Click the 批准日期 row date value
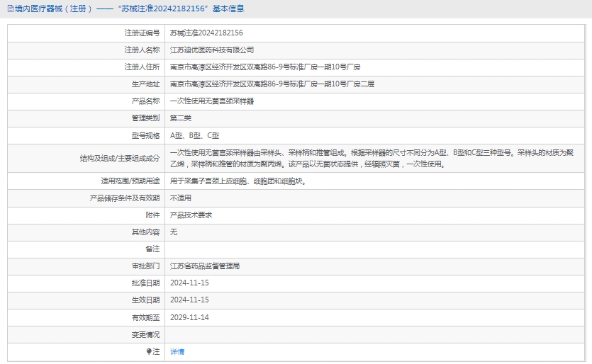The height and width of the screenshot is (364, 592). pyautogui.click(x=189, y=283)
